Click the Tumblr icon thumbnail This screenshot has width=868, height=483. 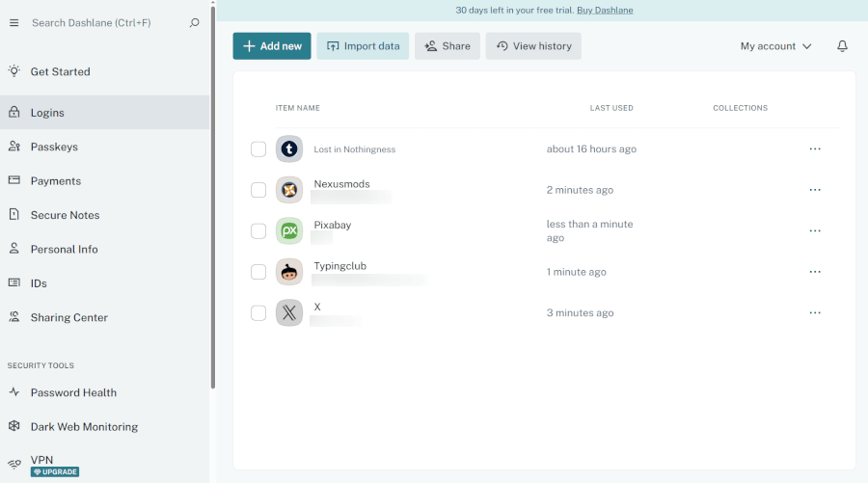tap(289, 148)
